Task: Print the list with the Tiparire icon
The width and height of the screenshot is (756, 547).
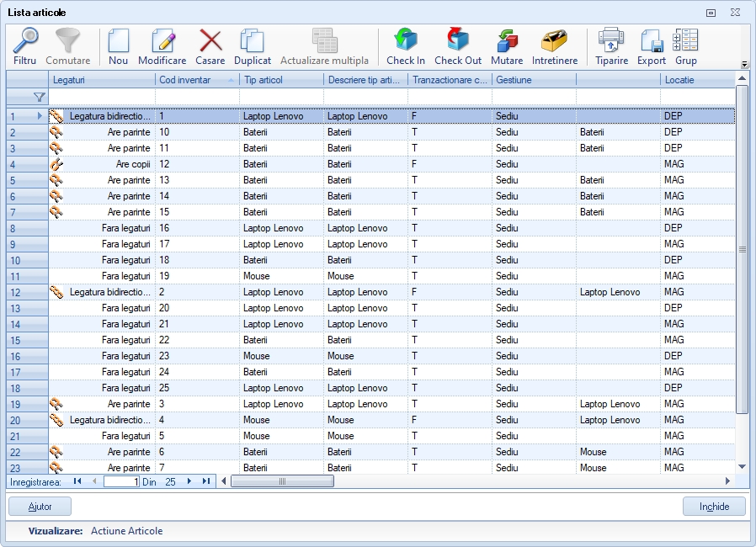Action: tap(611, 45)
